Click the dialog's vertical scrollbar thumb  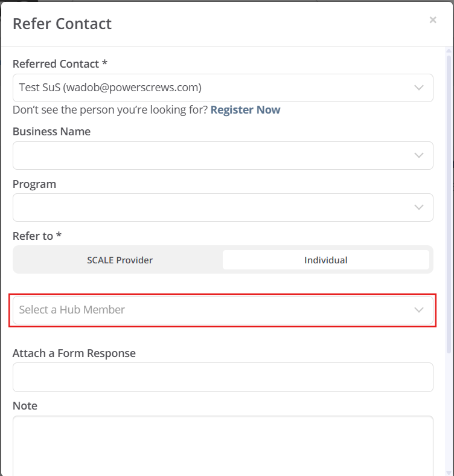[449, 204]
